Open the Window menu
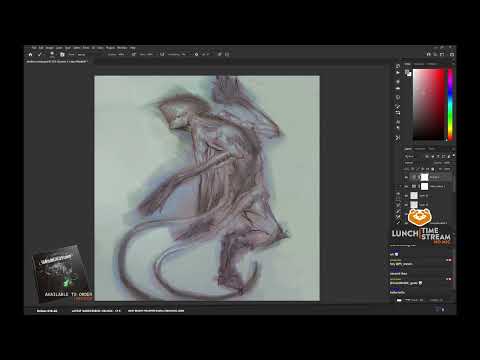Screen dimensions: 480x360 pyautogui.click(x=122, y=48)
